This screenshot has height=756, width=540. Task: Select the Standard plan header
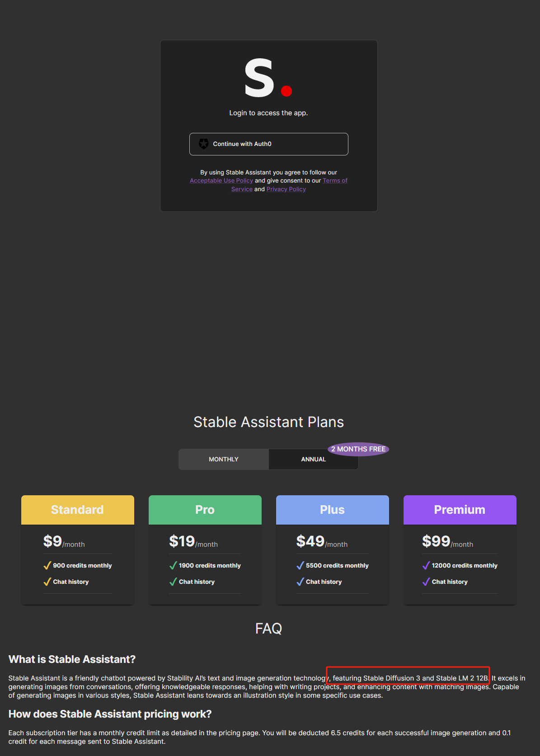(78, 510)
